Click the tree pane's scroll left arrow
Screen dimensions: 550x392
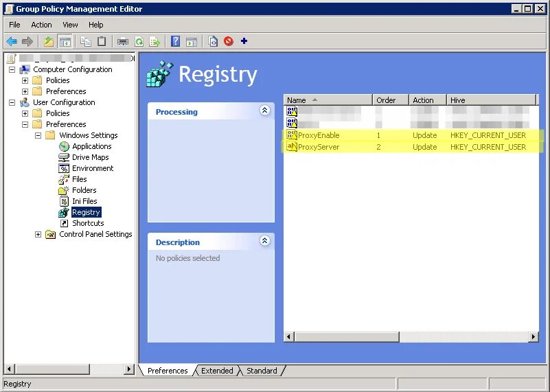pos(9,369)
